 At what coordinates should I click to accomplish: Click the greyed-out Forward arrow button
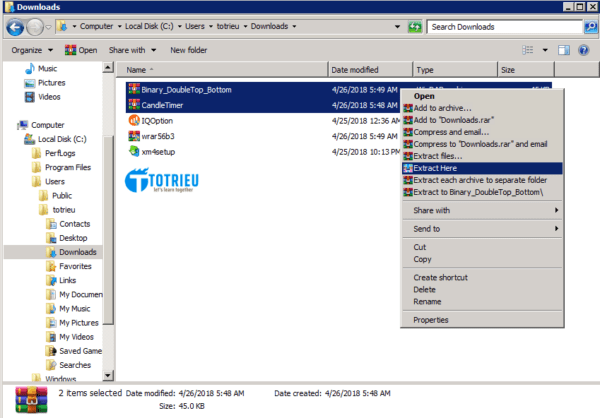[x=35, y=27]
